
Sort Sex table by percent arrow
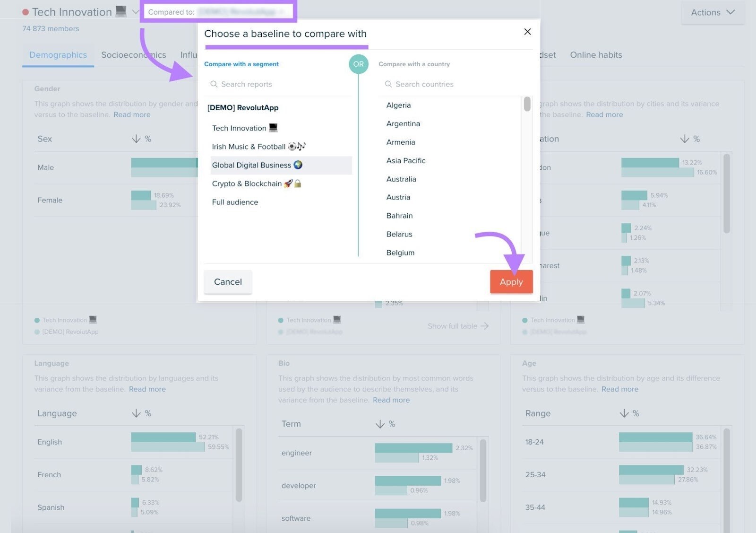[136, 139]
